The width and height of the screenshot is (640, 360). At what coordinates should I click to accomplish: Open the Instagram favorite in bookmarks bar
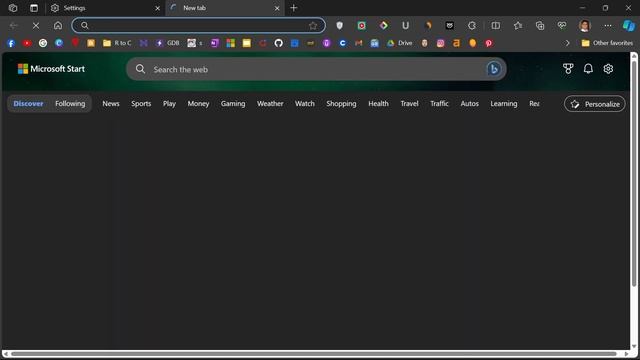point(440,43)
